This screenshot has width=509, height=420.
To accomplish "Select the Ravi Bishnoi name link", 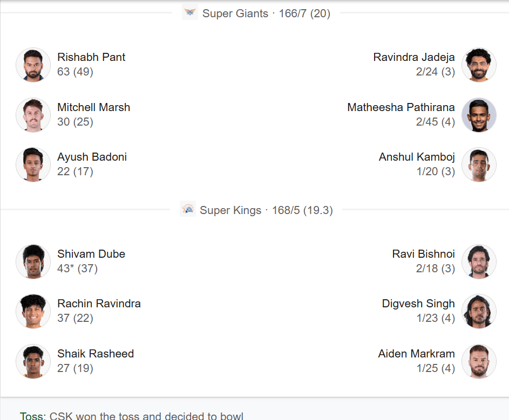I will pos(424,254).
